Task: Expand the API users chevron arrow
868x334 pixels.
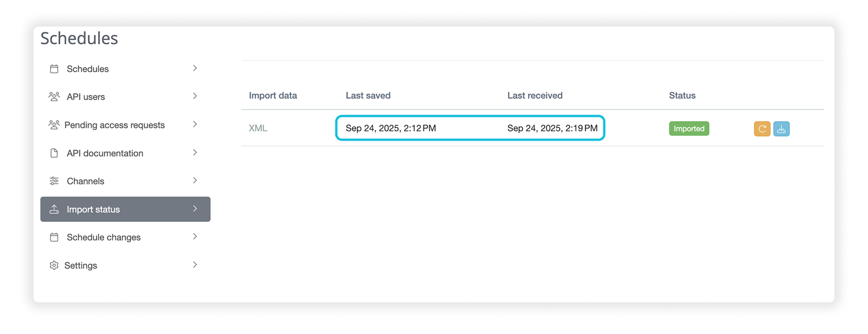Action: pos(195,96)
